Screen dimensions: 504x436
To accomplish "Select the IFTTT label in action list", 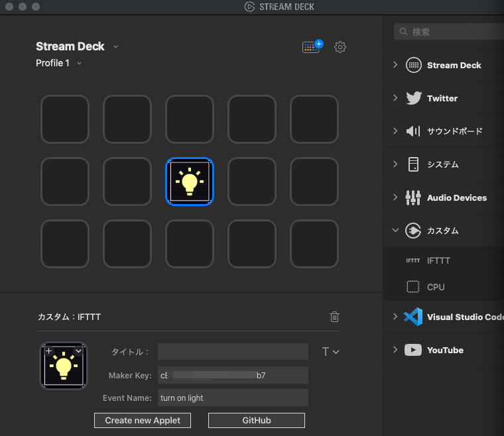I will pos(438,260).
